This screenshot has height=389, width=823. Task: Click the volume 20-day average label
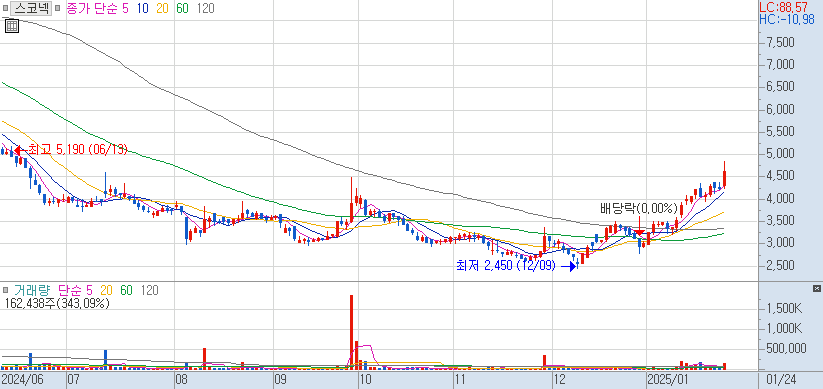pyautogui.click(x=107, y=290)
